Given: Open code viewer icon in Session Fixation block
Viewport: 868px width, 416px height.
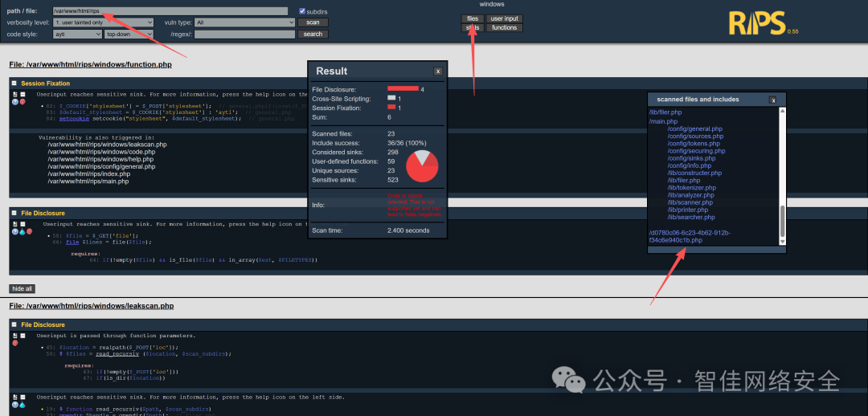Looking at the screenshot, I should coord(15,94).
